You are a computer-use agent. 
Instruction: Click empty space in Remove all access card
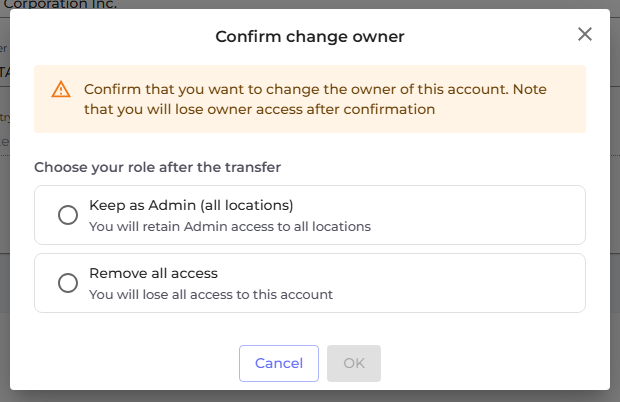[480, 283]
